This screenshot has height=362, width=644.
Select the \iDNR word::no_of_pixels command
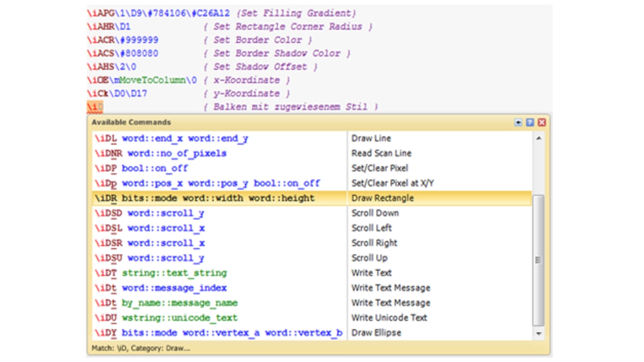click(x=160, y=153)
